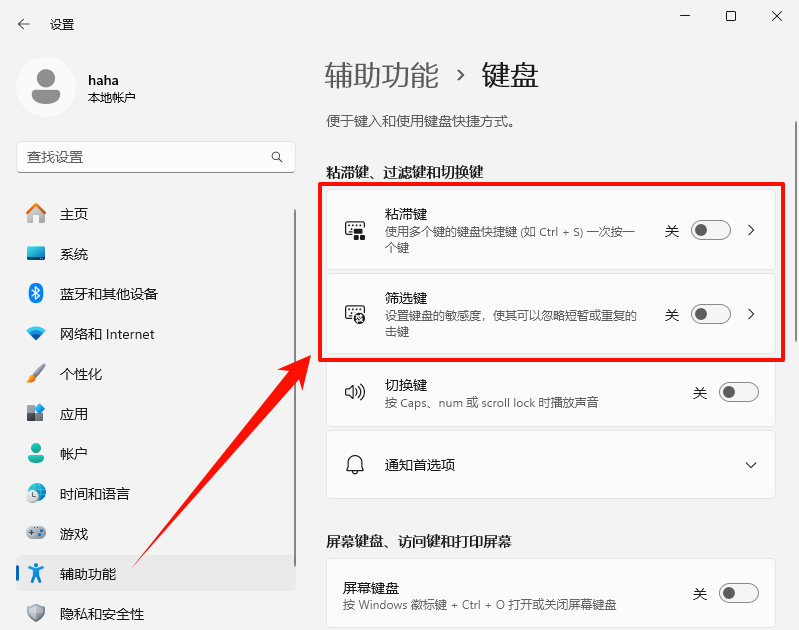The height and width of the screenshot is (630, 799).
Task: Go to 时间和语言 settings
Action: 155,493
